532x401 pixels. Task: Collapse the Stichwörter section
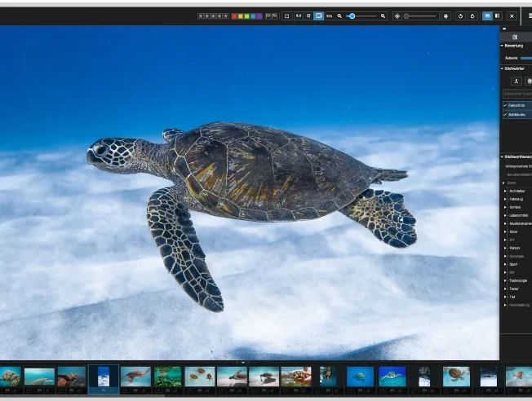click(x=502, y=68)
